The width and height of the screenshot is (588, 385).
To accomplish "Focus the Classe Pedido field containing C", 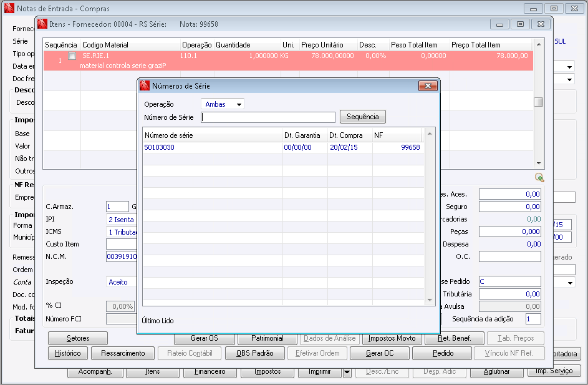I will pos(510,281).
